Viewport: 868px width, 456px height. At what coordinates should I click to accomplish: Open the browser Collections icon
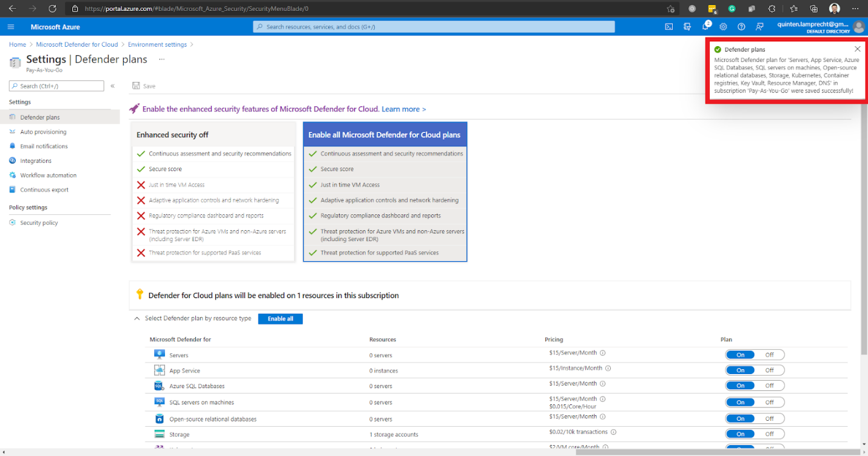pos(814,9)
